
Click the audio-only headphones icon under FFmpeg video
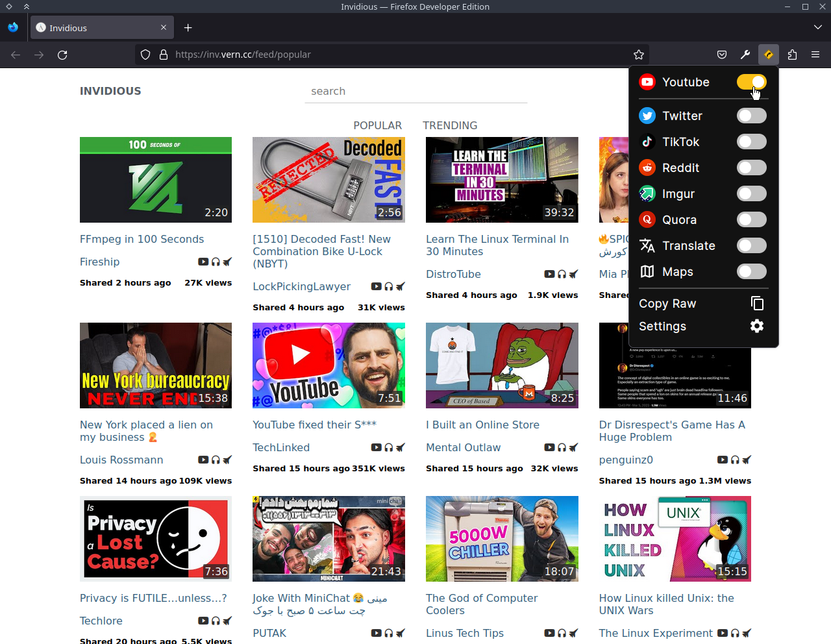(216, 262)
